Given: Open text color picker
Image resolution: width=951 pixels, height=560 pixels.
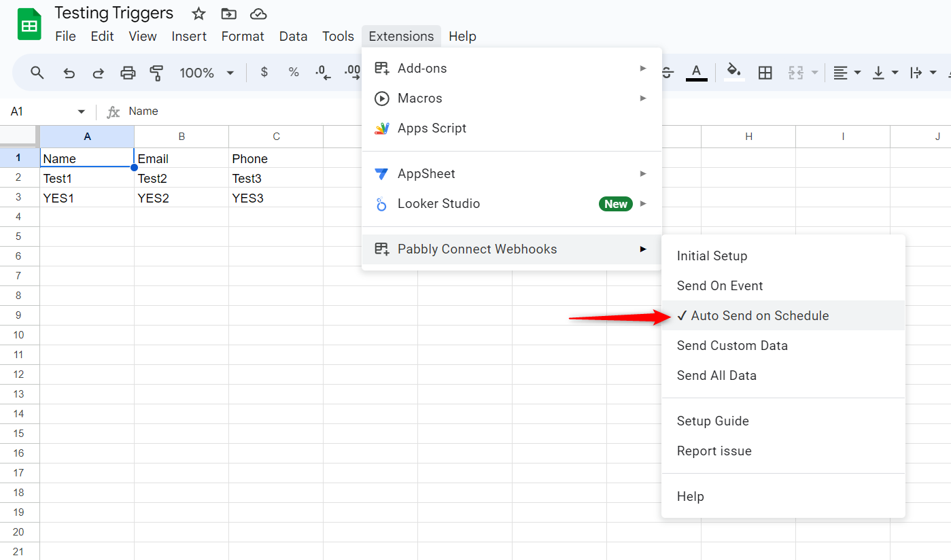Looking at the screenshot, I should [696, 72].
